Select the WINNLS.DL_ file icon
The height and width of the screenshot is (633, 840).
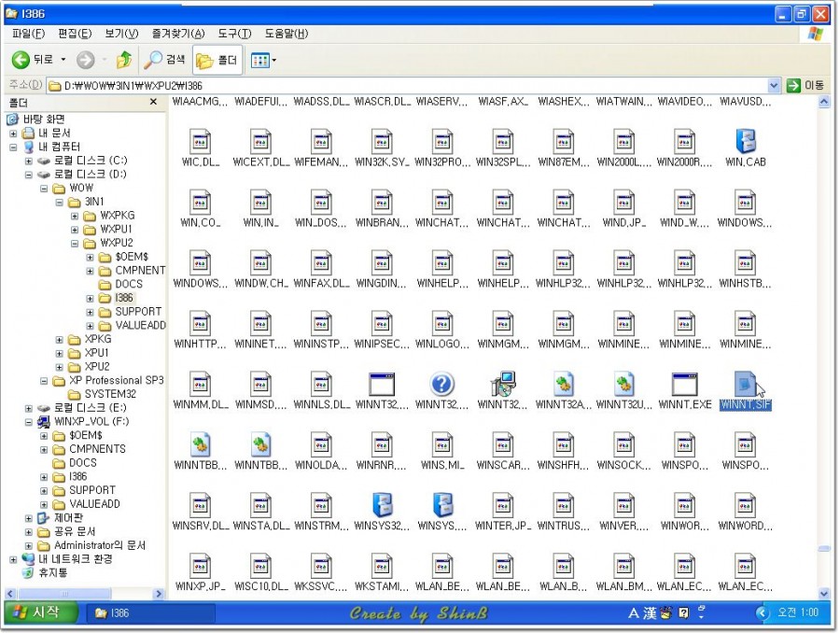pyautogui.click(x=321, y=384)
